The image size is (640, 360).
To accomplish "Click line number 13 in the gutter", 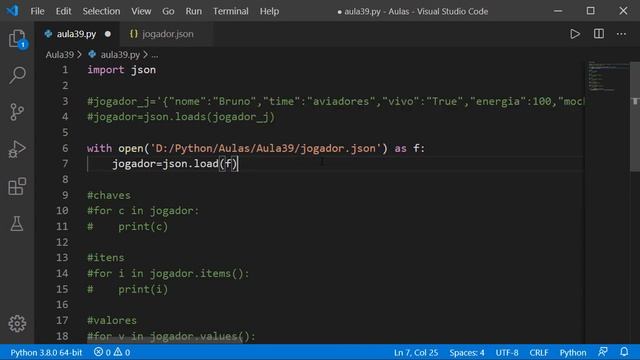I will [62, 258].
